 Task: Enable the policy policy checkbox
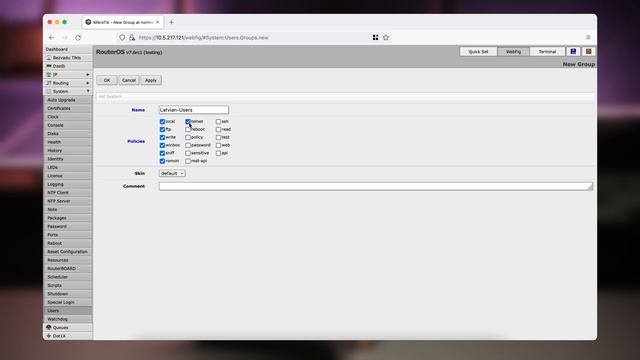(188, 138)
